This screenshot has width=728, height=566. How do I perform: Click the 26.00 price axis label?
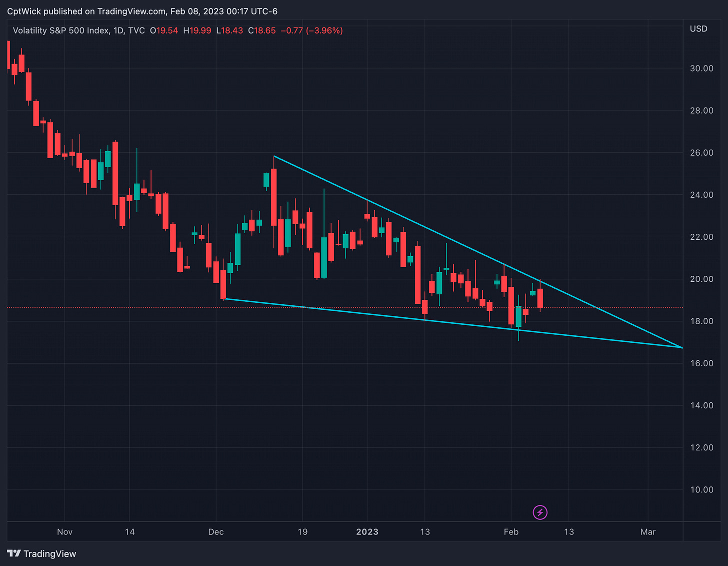pos(701,153)
